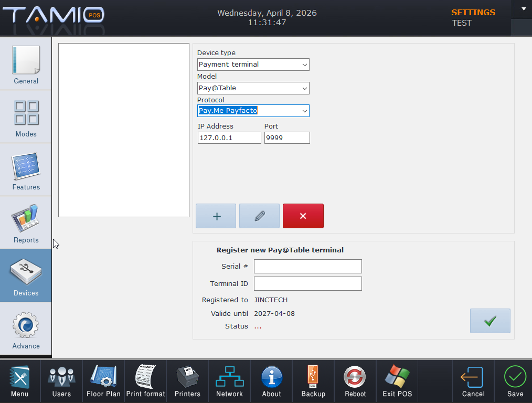Select the Advance settings section
The width and height of the screenshot is (532, 403).
tap(26, 328)
